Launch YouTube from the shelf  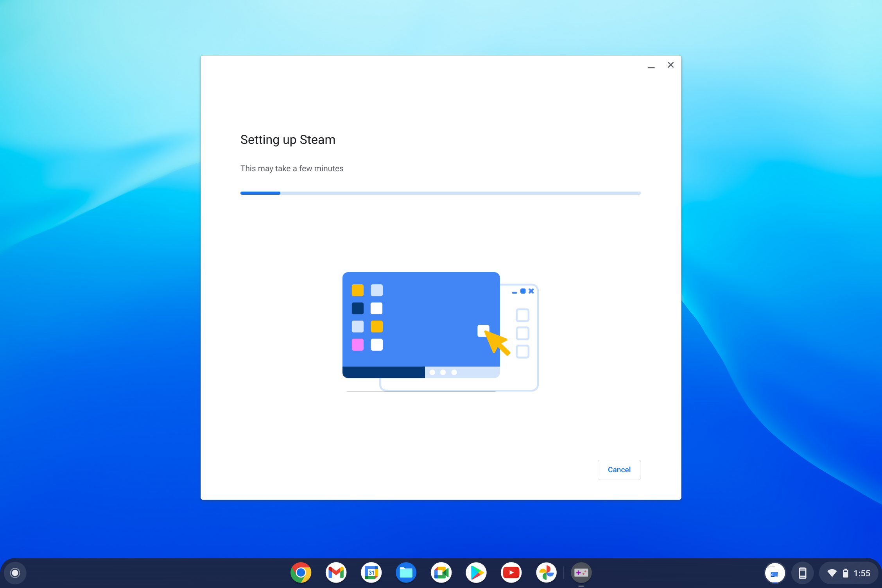pos(511,572)
